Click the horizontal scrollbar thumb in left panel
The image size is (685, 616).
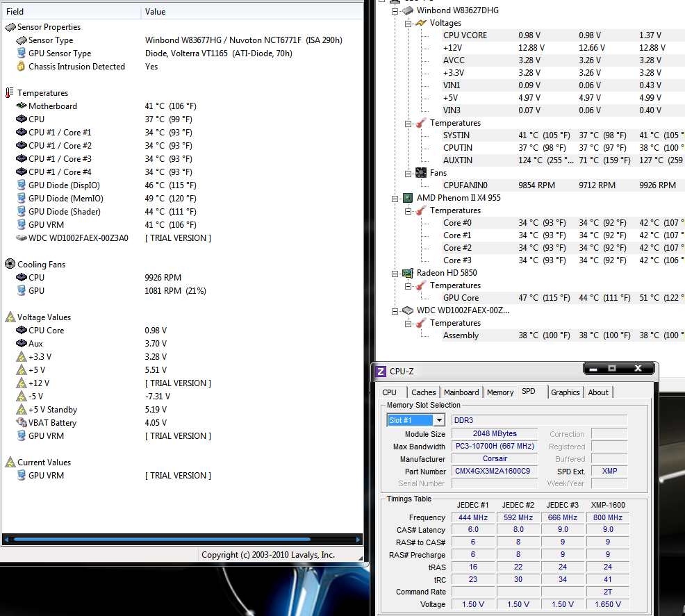(162, 540)
